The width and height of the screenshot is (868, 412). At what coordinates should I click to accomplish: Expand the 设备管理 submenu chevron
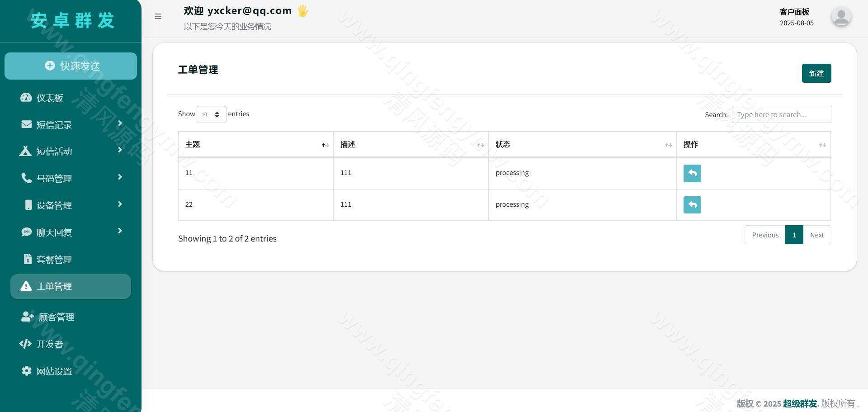click(120, 204)
